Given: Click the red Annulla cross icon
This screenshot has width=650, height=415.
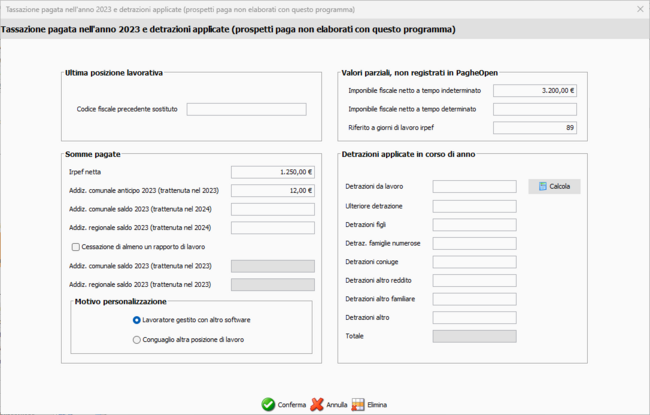Looking at the screenshot, I should click(x=317, y=405).
